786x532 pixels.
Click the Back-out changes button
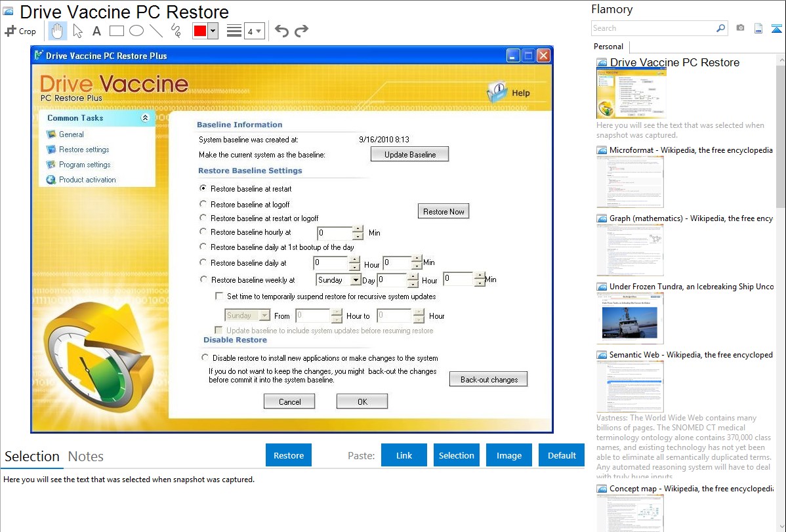coord(489,380)
